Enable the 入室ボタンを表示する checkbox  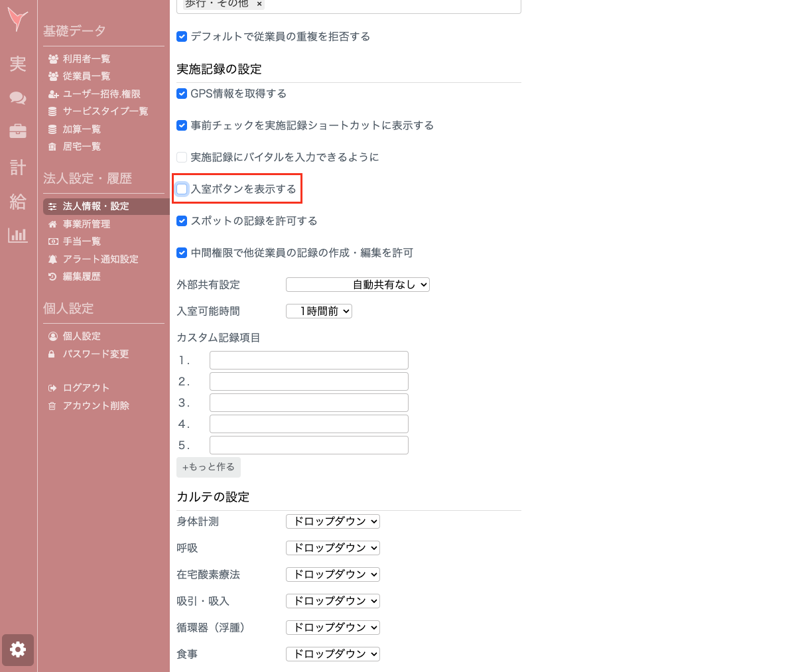pos(181,188)
